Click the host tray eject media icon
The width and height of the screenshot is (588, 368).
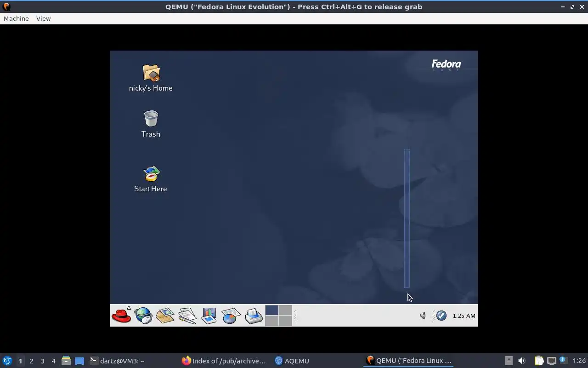[509, 361]
